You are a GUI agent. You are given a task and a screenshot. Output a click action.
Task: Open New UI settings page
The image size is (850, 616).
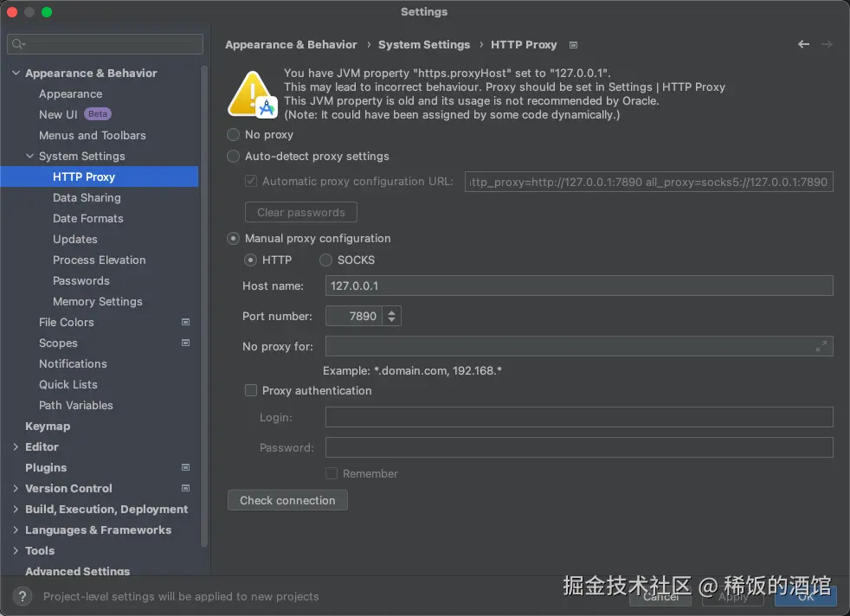tap(58, 114)
